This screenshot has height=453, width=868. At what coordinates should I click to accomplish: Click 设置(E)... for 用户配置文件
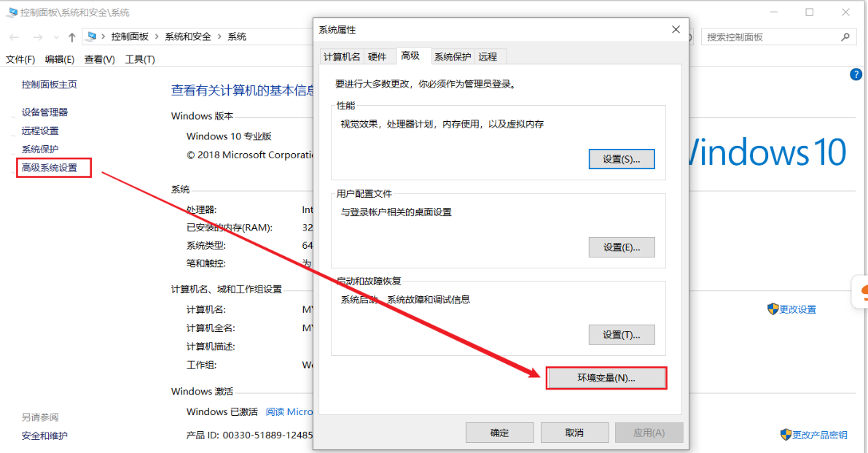coord(622,247)
